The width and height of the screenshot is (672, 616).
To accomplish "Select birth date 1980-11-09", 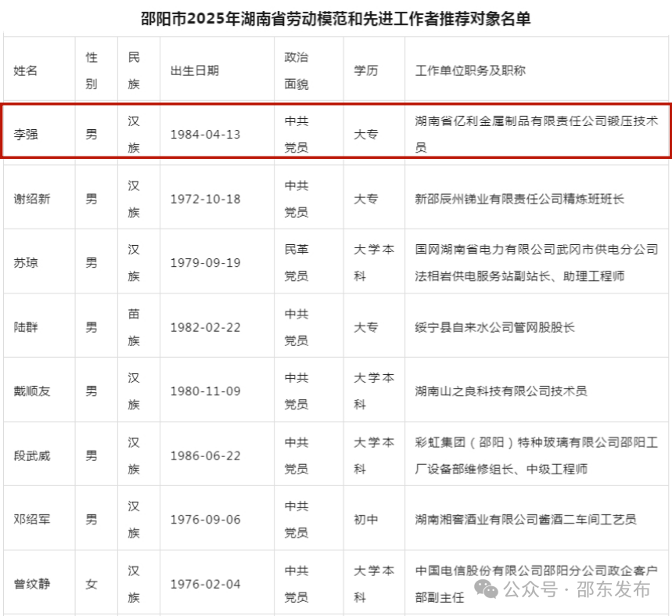I will 205,391.
